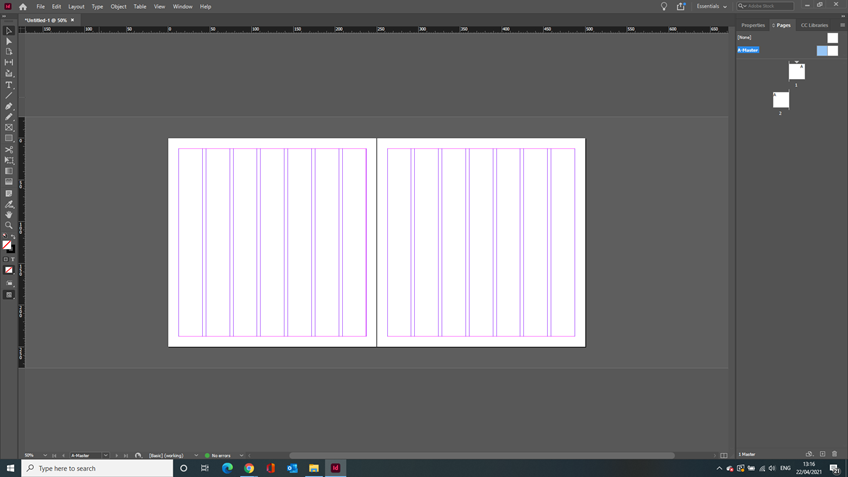Switch to the Properties tab
Viewport: 848px width, 477px height.
(753, 25)
